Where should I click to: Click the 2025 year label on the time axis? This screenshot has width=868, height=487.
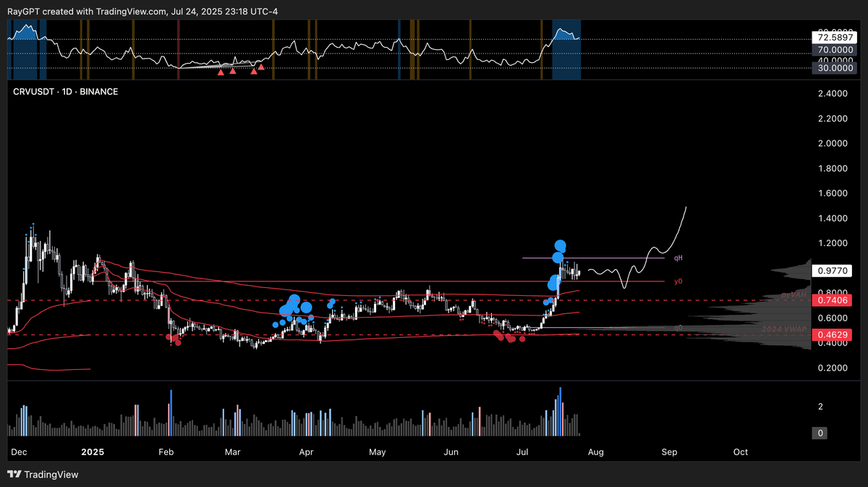[x=92, y=452]
